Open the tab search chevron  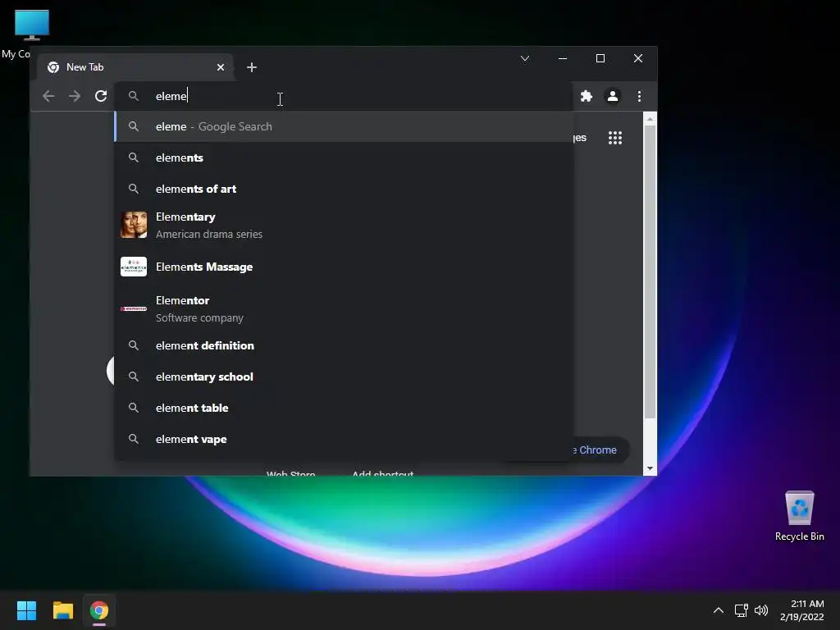pyautogui.click(x=525, y=58)
